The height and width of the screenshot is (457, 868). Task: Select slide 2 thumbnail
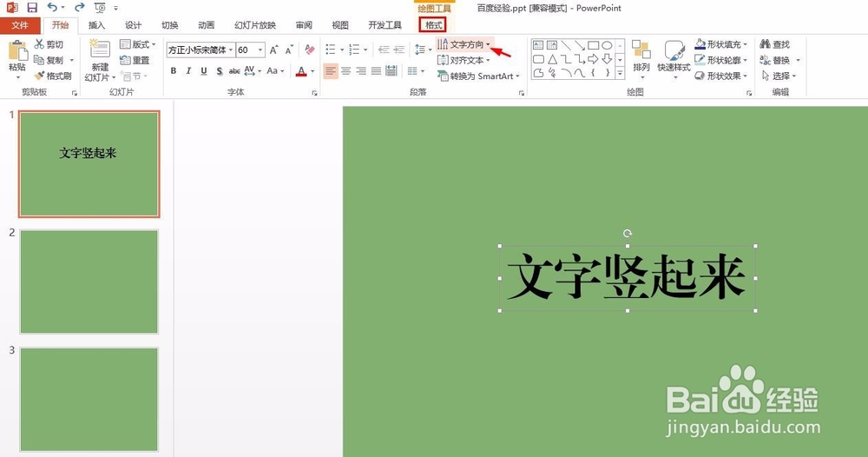[89, 281]
